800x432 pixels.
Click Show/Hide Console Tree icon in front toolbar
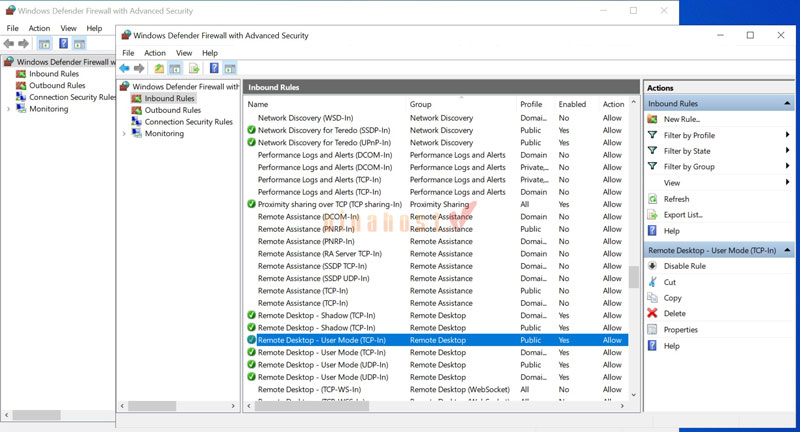175,68
